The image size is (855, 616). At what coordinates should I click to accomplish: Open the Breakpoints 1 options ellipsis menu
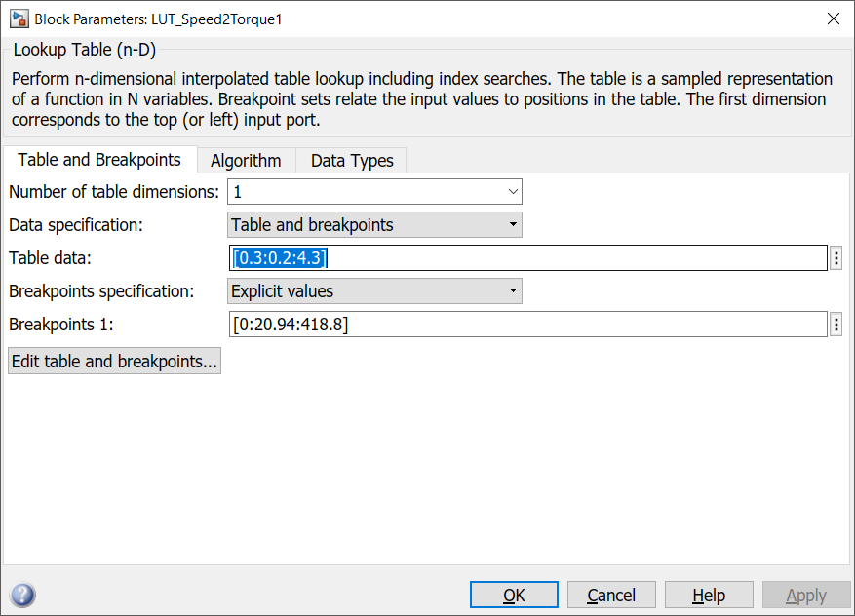836,325
